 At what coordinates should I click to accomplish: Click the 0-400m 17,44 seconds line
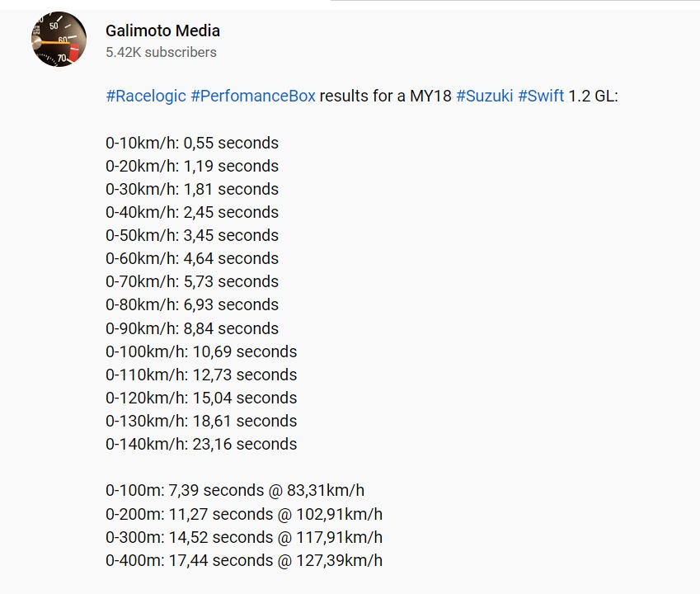coord(244,560)
